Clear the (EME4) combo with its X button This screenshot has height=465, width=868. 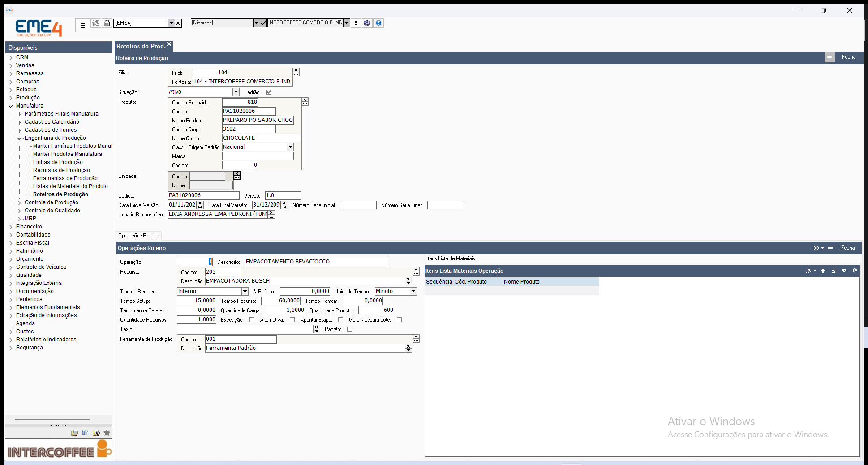coord(178,23)
